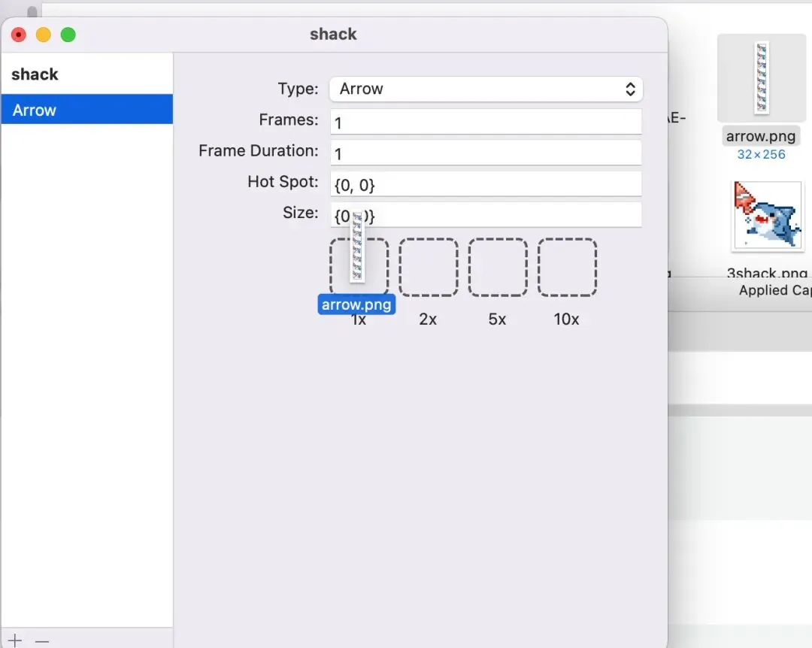Click the Size input field
812x648 pixels.
point(486,215)
